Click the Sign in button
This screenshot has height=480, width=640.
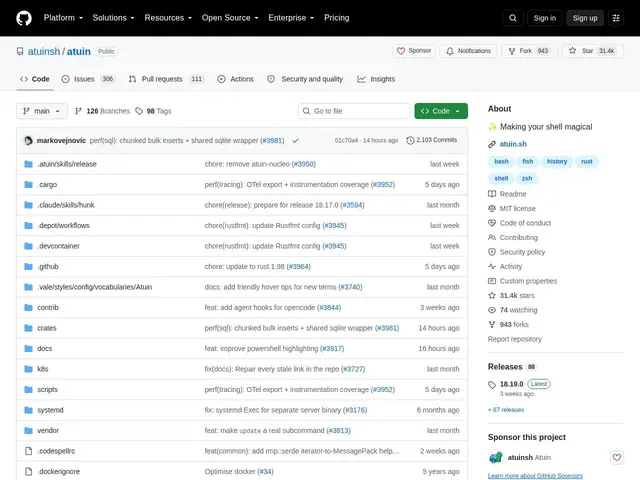[544, 18]
